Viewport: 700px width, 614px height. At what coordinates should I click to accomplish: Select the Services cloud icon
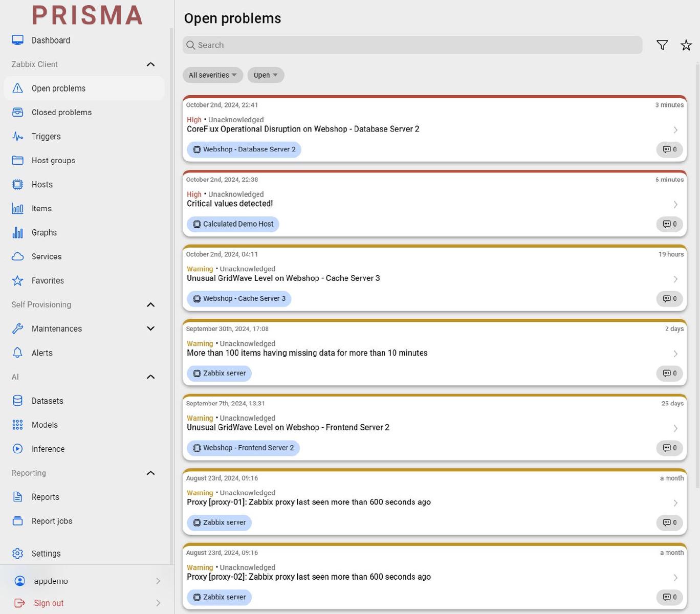click(x=17, y=256)
